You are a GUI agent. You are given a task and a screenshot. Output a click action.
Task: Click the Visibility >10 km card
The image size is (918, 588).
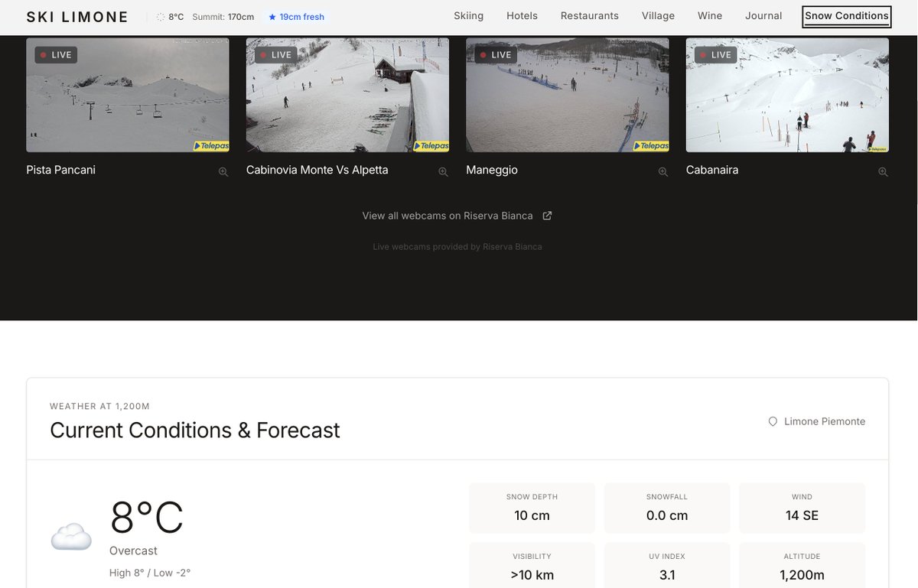[x=532, y=566]
